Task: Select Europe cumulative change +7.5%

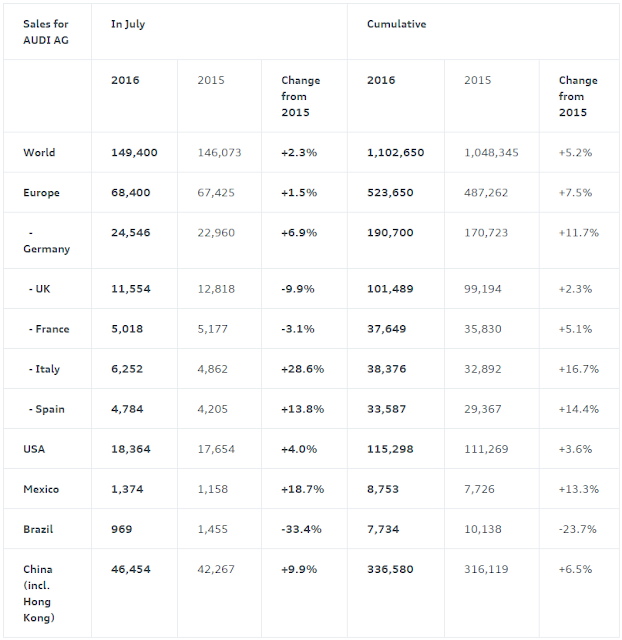Action: (575, 193)
